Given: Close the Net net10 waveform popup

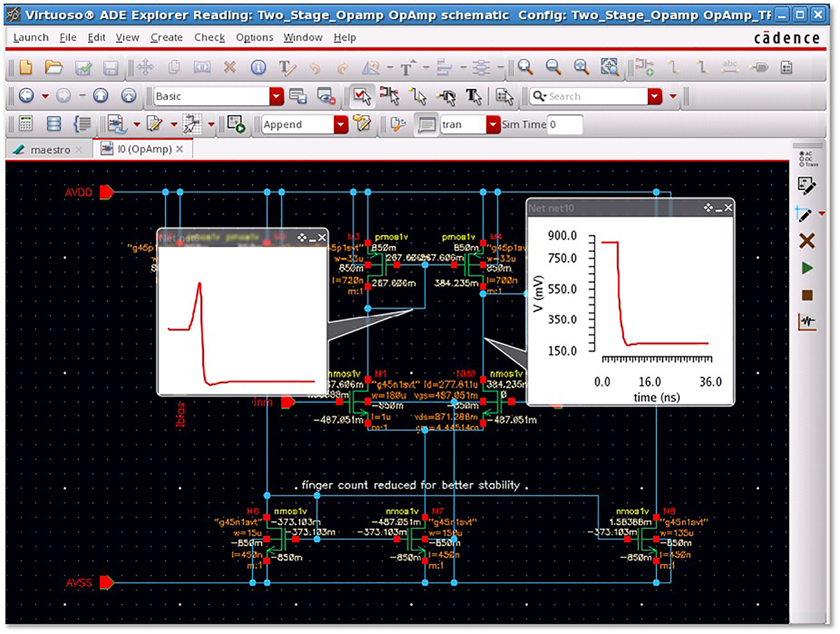Looking at the screenshot, I should pos(728,208).
